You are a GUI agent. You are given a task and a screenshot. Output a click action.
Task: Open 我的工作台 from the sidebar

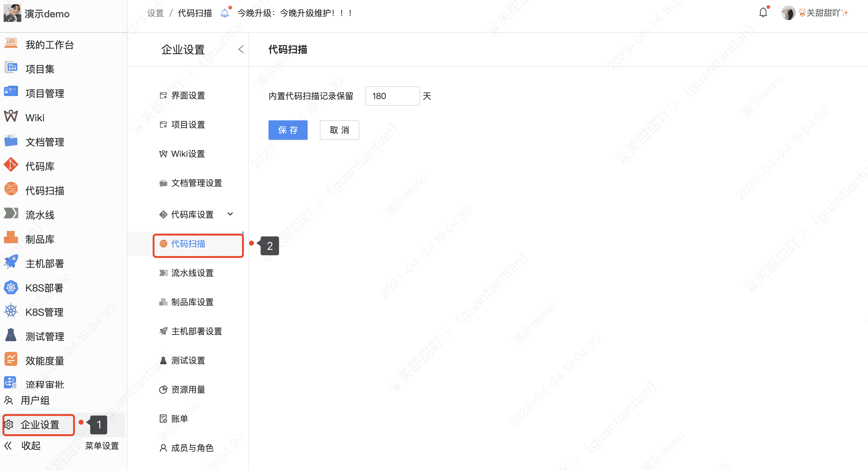[49, 44]
